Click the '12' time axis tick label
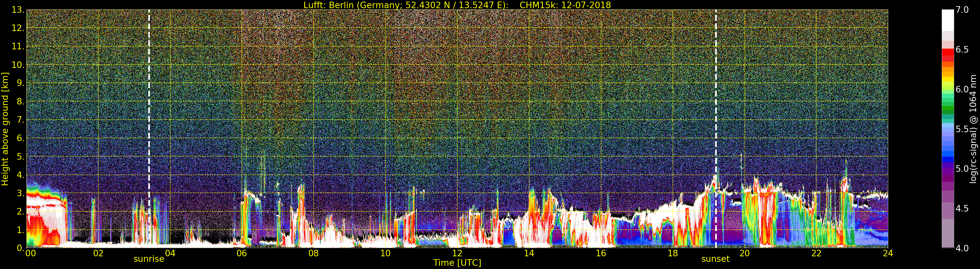Screen dimensions: 980x269 [x=457, y=253]
